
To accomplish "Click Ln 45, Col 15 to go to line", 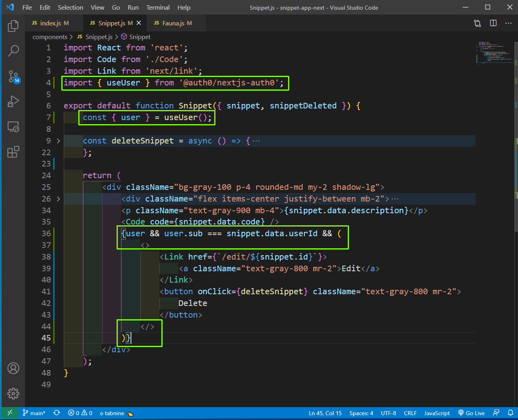I will point(325,413).
